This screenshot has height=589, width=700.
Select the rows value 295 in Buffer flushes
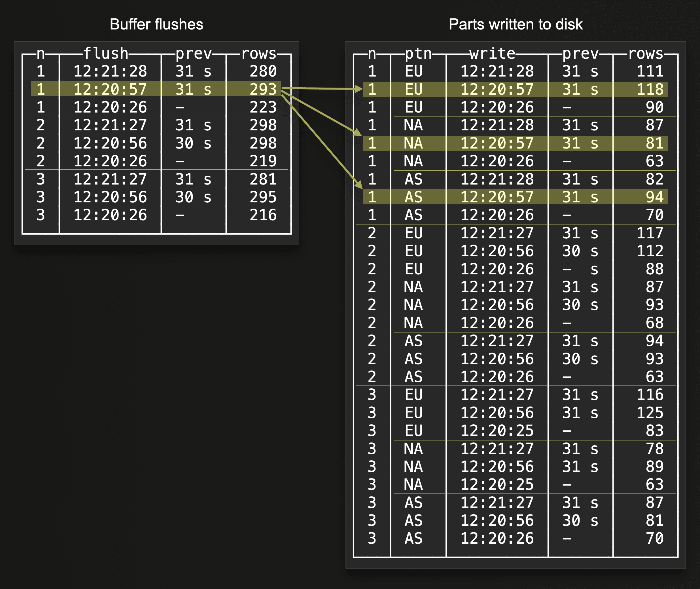coord(263,197)
